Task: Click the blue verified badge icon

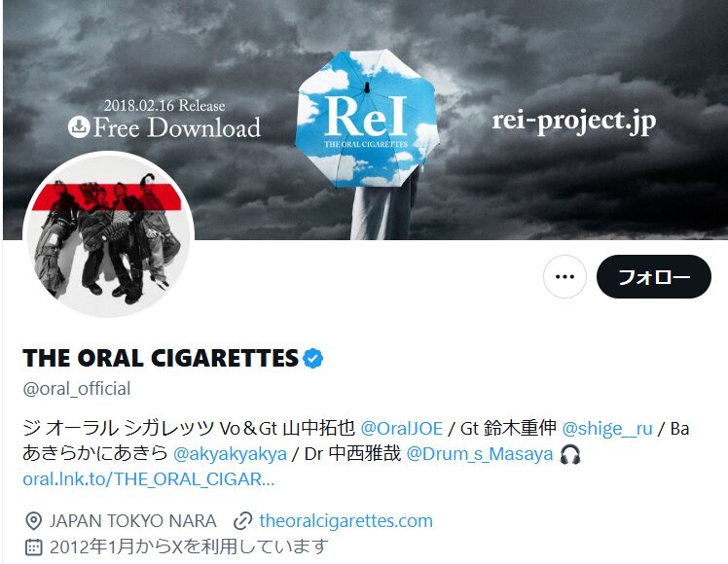Action: coord(313,358)
